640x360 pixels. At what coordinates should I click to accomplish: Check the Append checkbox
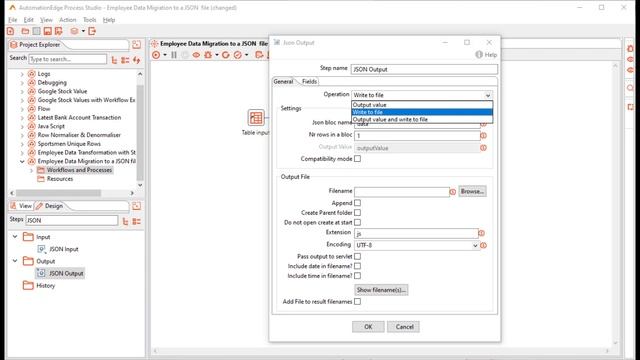coord(358,203)
